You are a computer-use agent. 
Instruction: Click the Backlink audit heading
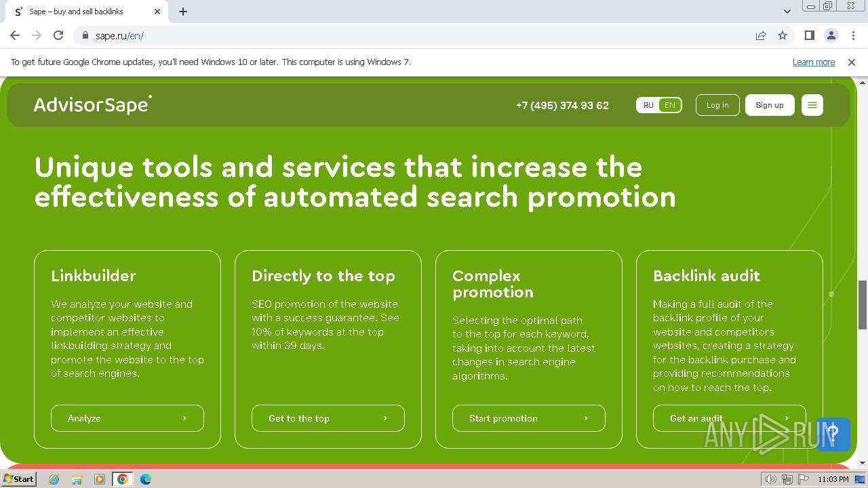pyautogui.click(x=707, y=276)
